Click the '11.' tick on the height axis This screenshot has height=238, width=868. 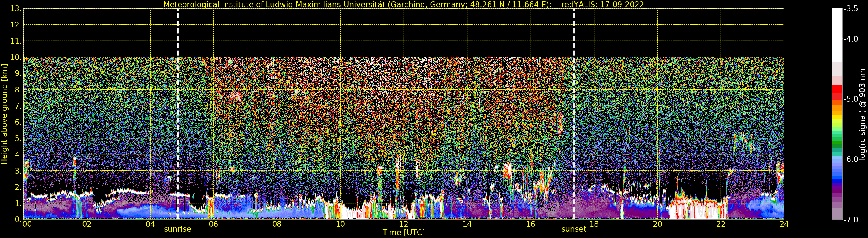coord(16,41)
